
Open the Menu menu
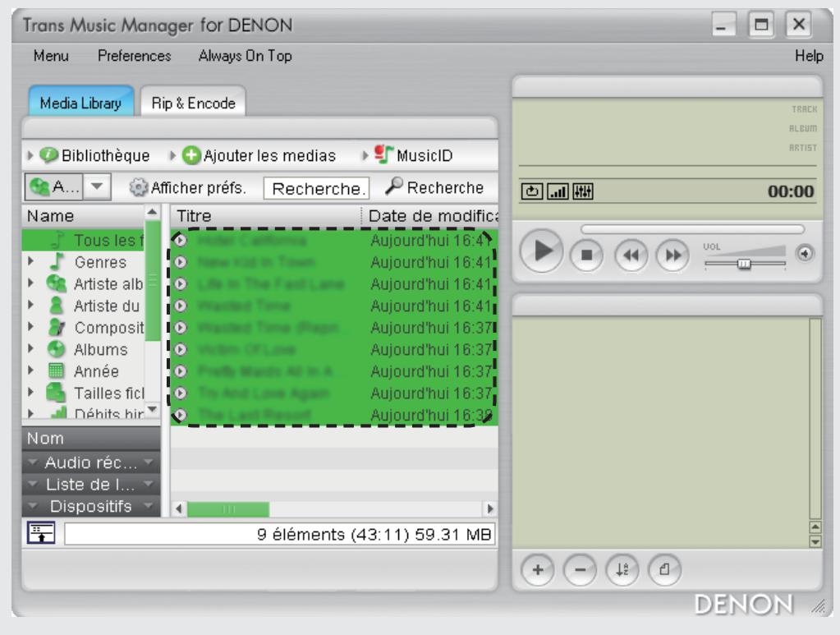point(51,56)
